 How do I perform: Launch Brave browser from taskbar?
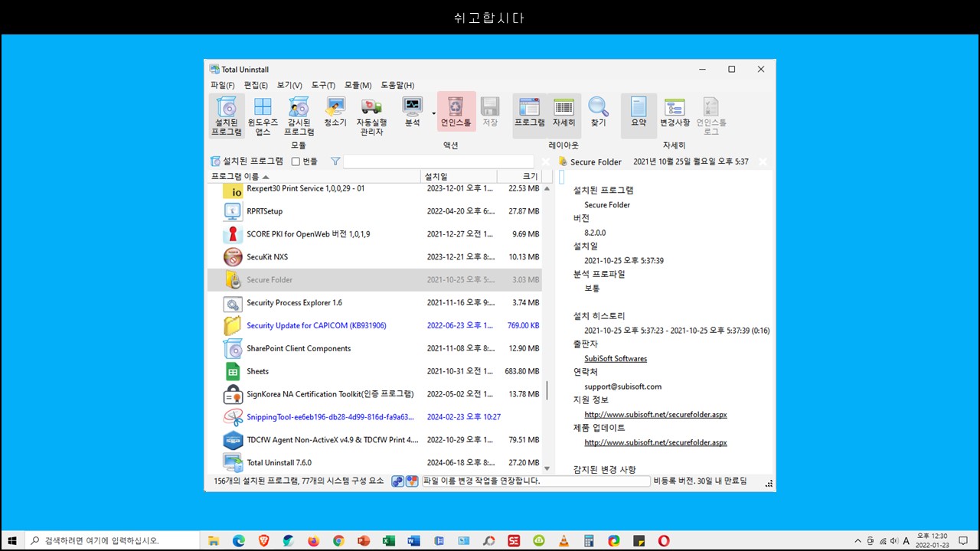(264, 540)
